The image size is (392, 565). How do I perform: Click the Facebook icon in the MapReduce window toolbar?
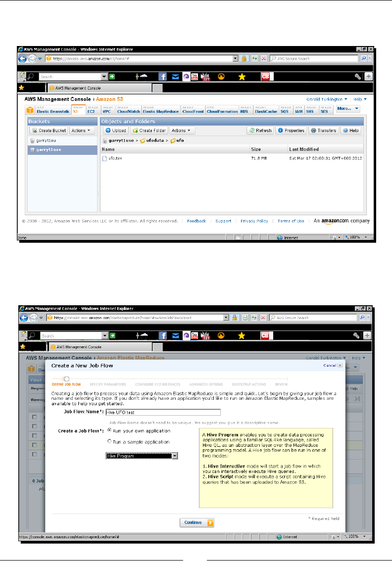click(x=163, y=335)
